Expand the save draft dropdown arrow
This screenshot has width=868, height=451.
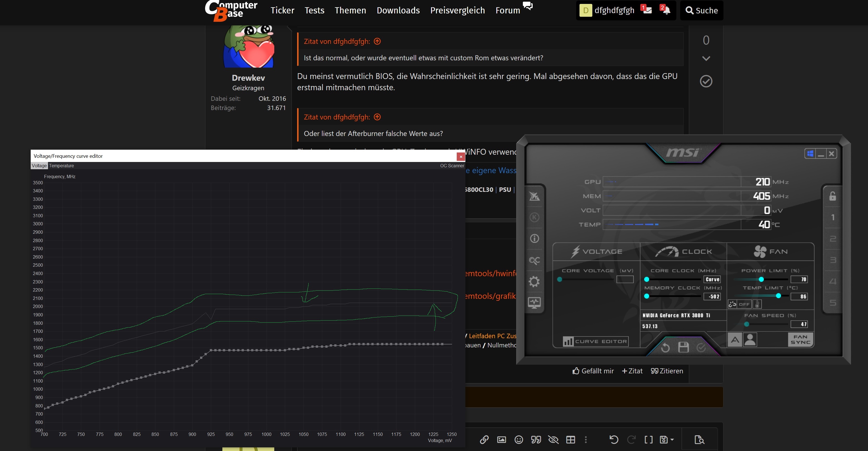(672, 440)
